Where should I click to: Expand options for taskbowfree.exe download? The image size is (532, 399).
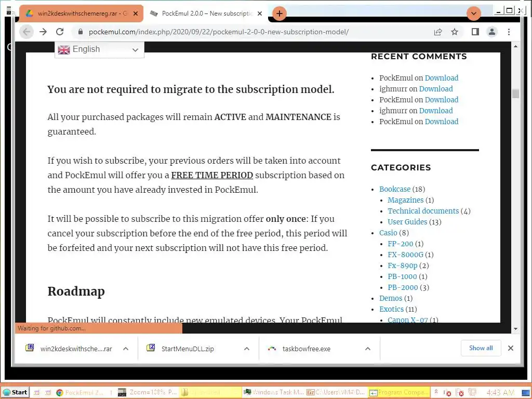click(x=367, y=349)
